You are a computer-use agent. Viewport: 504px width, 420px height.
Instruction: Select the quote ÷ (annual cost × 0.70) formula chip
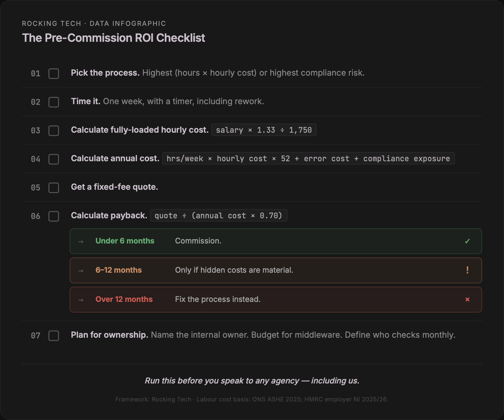pyautogui.click(x=219, y=215)
